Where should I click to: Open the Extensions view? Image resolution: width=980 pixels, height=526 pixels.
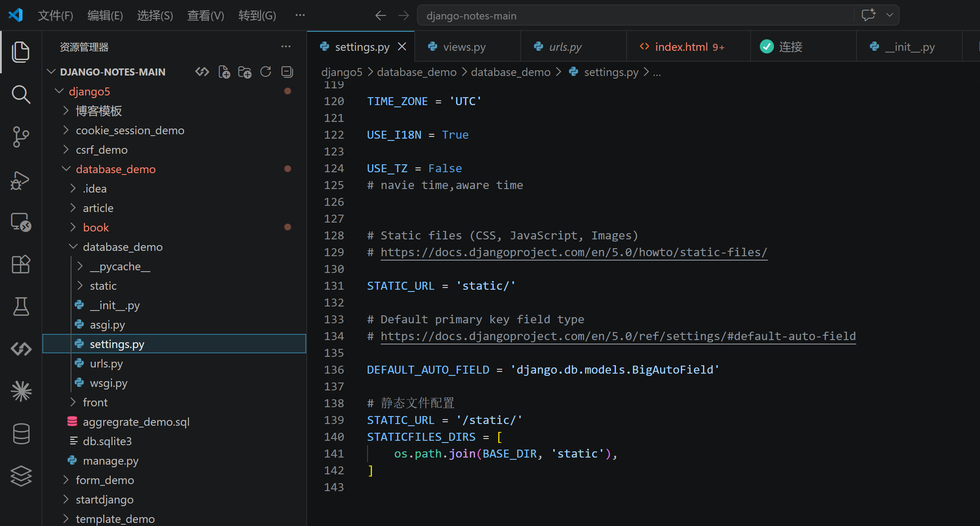click(x=20, y=265)
